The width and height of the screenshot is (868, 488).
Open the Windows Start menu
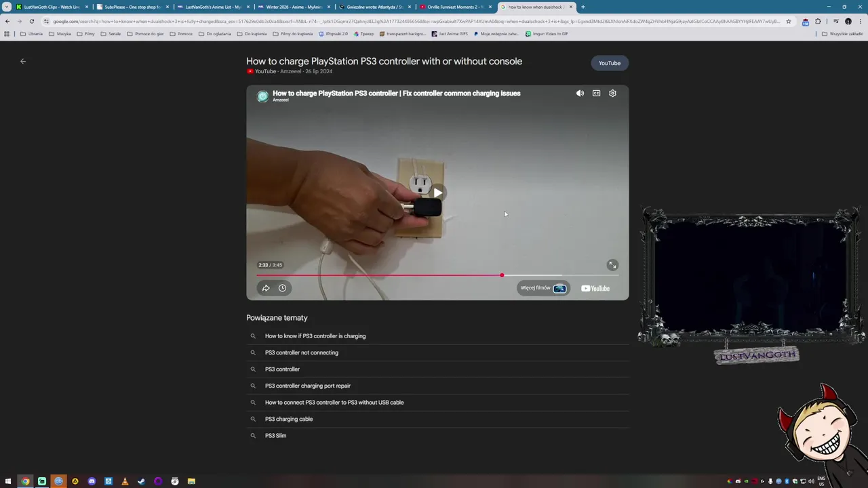pyautogui.click(x=8, y=481)
